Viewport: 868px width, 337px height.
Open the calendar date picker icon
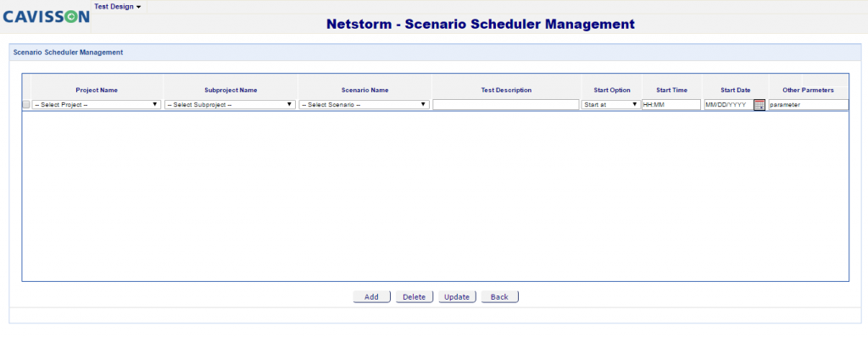(759, 105)
